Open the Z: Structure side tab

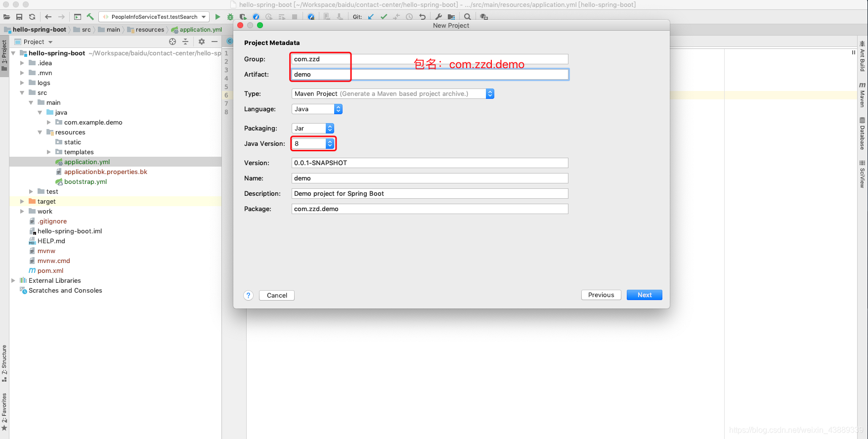pos(4,363)
